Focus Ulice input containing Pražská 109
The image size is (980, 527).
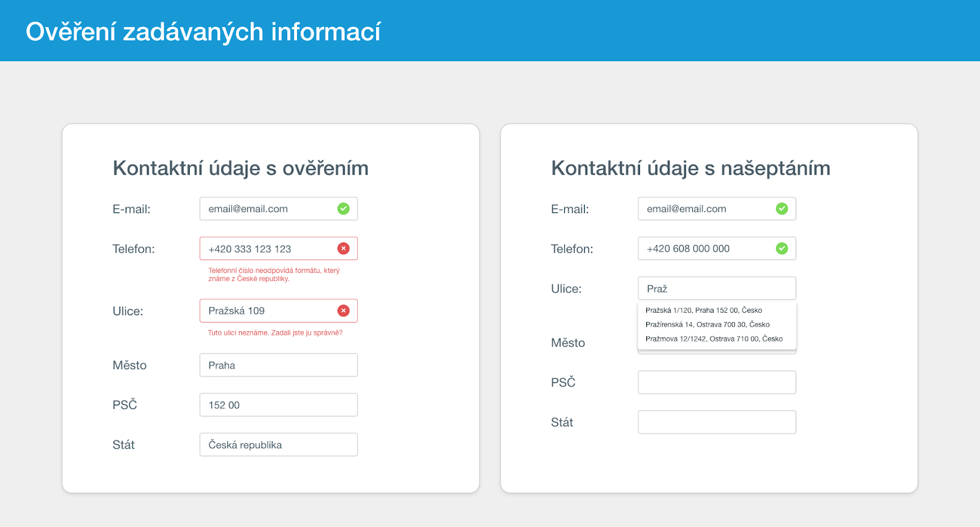[x=279, y=311]
